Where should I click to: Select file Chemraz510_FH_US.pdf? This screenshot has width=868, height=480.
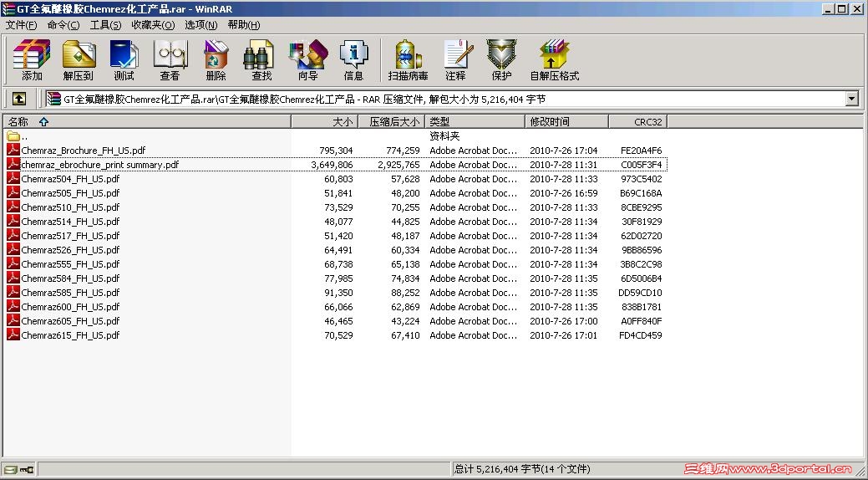pyautogui.click(x=70, y=207)
